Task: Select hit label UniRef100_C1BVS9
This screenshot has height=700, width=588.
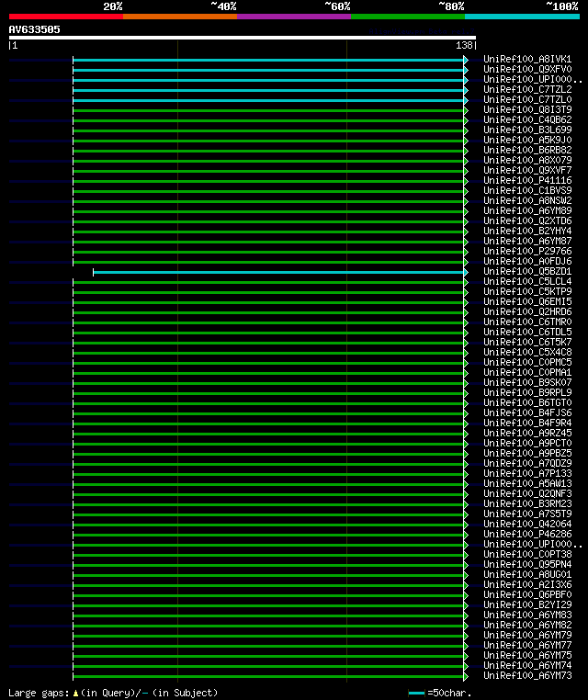Action: pos(527,190)
